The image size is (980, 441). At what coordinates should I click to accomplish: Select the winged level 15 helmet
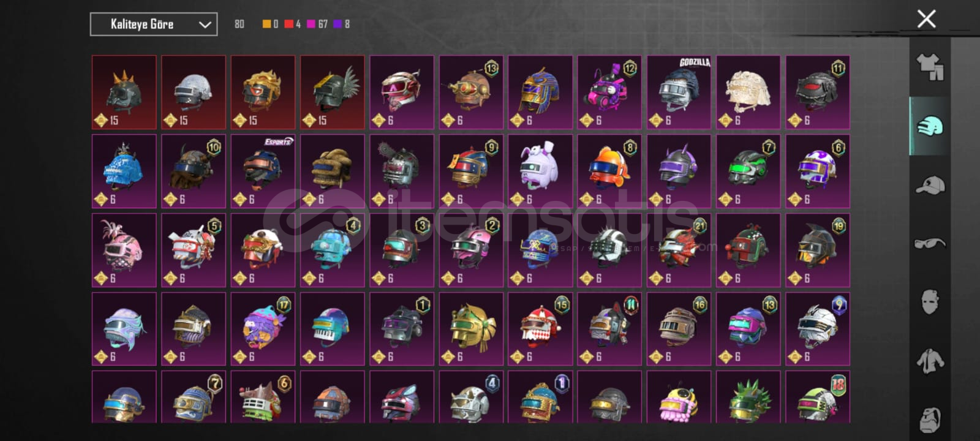[x=332, y=92]
